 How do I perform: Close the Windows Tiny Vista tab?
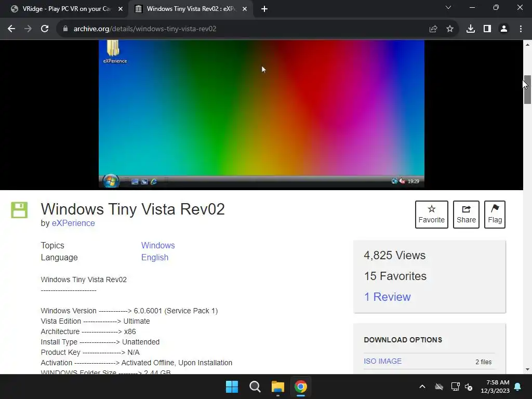[245, 9]
